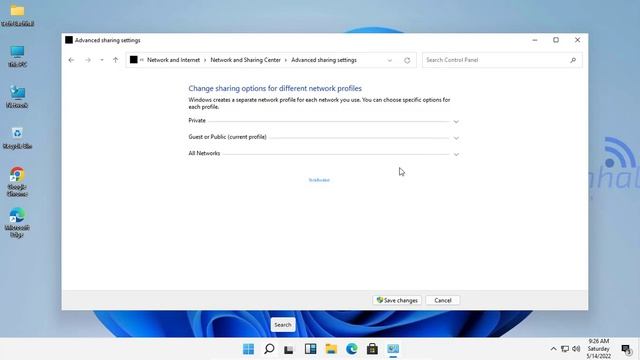Select the folder icon on desktop

pyautogui.click(x=18, y=16)
